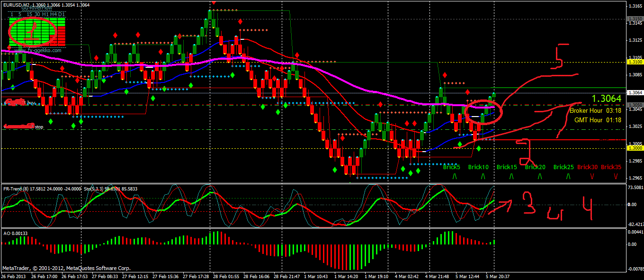This screenshot has width=644, height=280.
Task: Click the 1.2985 price axis value
Action: pyautogui.click(x=635, y=161)
